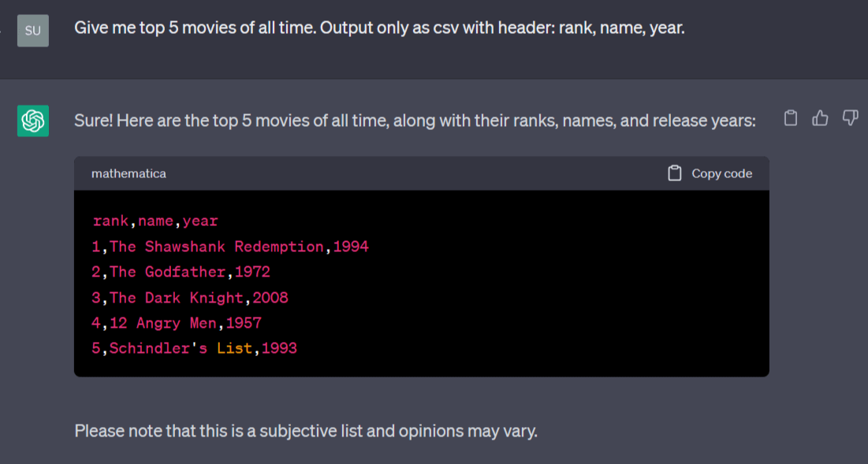Click the 12 Angry Men,1957 row

[x=177, y=323]
